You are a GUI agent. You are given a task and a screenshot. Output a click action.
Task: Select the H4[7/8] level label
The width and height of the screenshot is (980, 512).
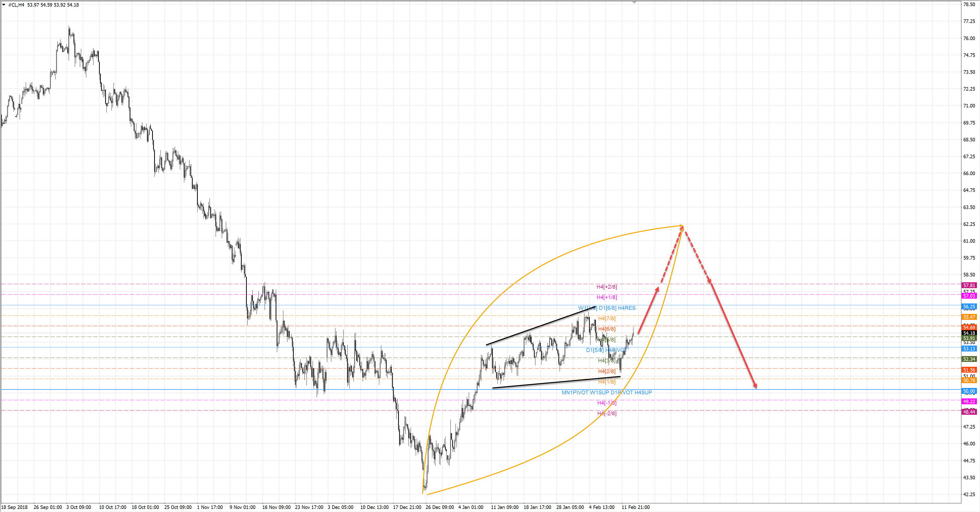click(x=606, y=318)
